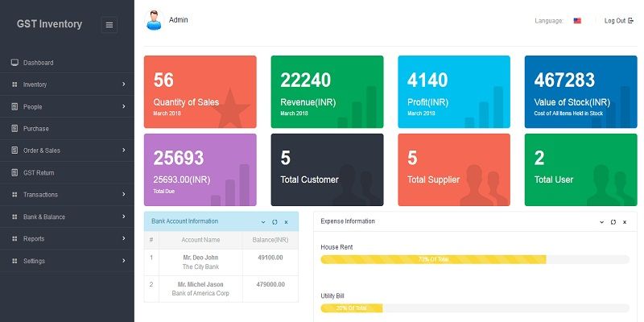Open the Quantity of Sales card
This screenshot has height=322, width=644.
tap(200, 92)
